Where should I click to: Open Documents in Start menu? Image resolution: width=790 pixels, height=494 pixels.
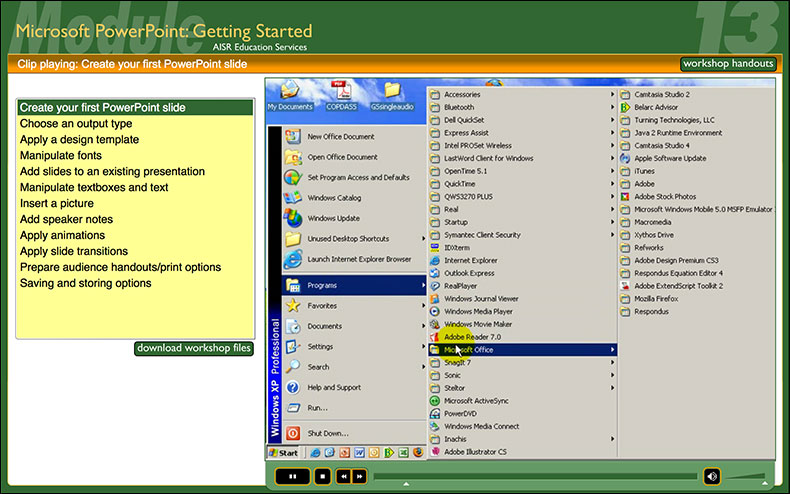tap(354, 326)
